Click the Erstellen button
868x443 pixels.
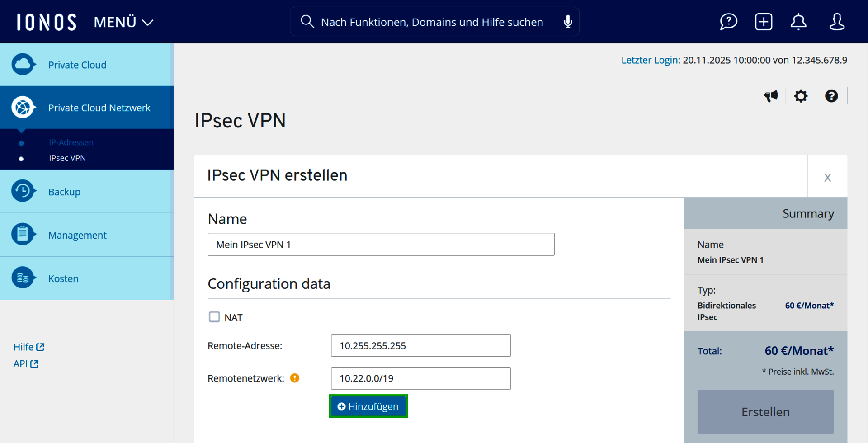(x=765, y=412)
